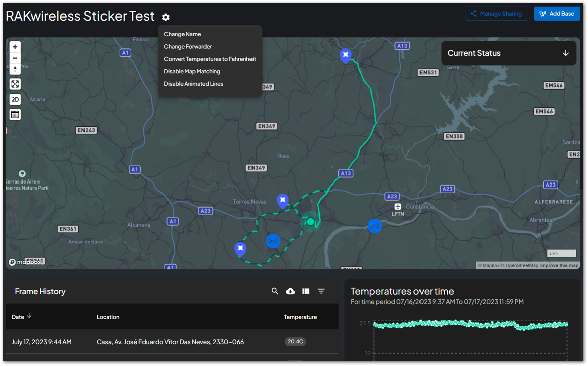Click the share icon in Manage Sharing
588x366 pixels.
tap(474, 14)
